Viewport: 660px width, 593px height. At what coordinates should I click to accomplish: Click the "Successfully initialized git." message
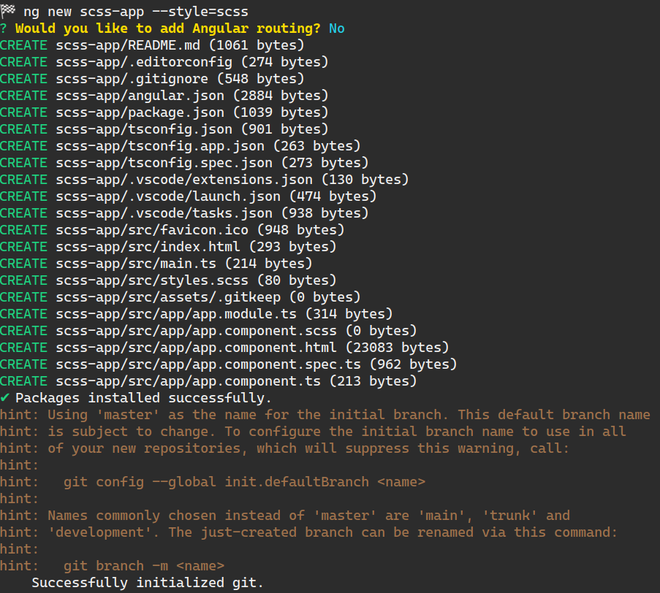pyautogui.click(x=148, y=583)
